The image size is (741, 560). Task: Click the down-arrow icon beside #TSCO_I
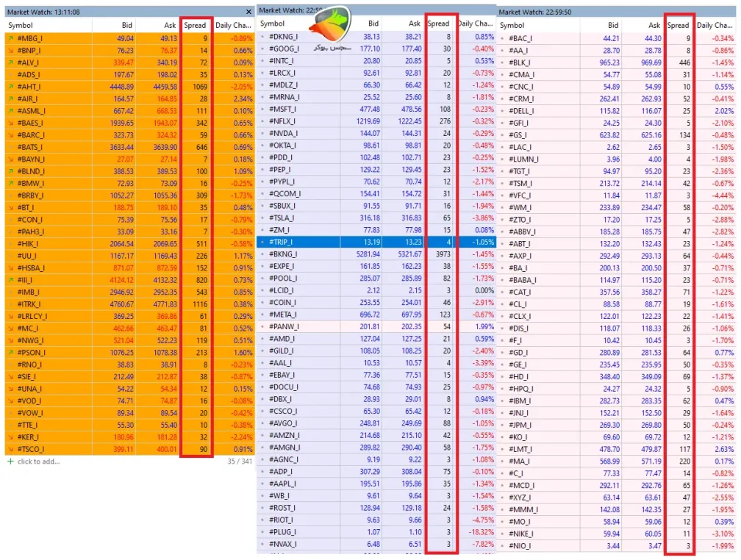tap(10, 450)
